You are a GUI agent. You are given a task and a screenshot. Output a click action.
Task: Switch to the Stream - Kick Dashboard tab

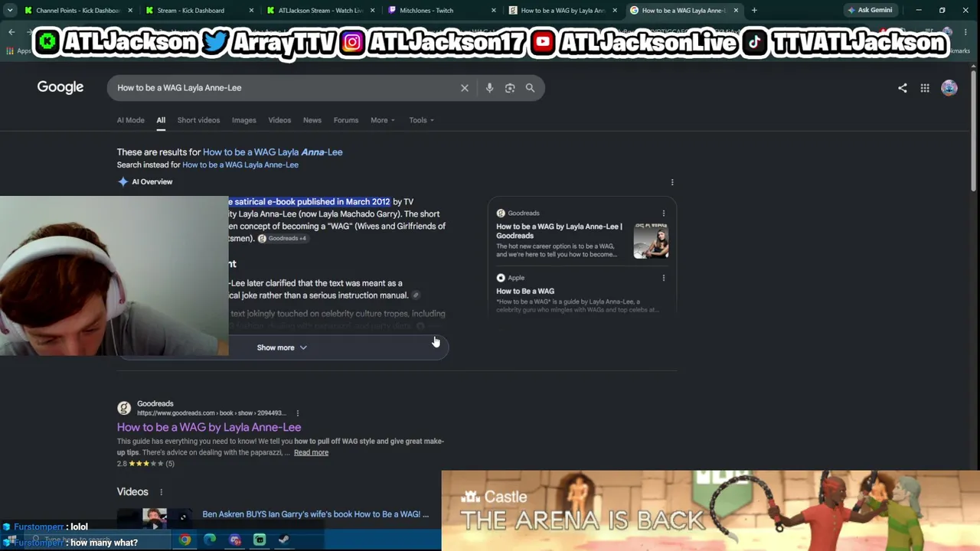(x=199, y=11)
